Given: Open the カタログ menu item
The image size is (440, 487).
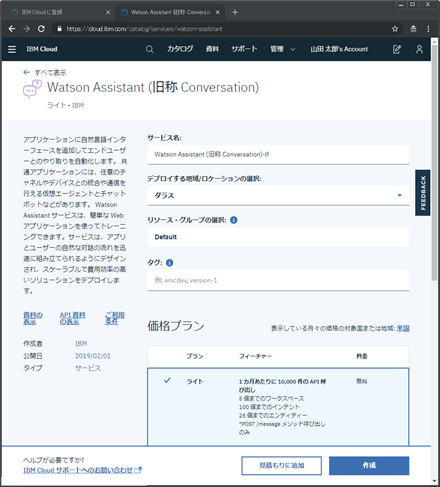Looking at the screenshot, I should coord(180,49).
